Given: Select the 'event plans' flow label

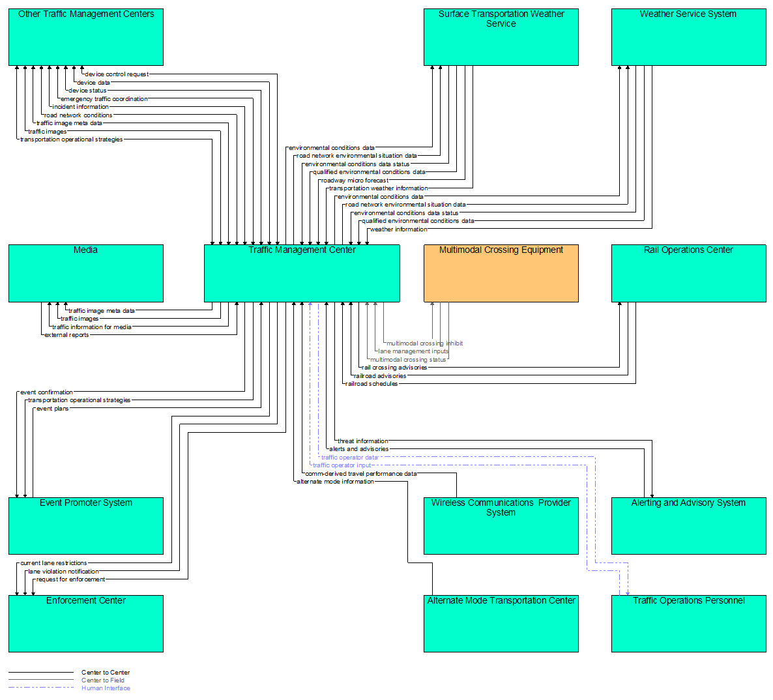Looking at the screenshot, I should coord(52,409).
